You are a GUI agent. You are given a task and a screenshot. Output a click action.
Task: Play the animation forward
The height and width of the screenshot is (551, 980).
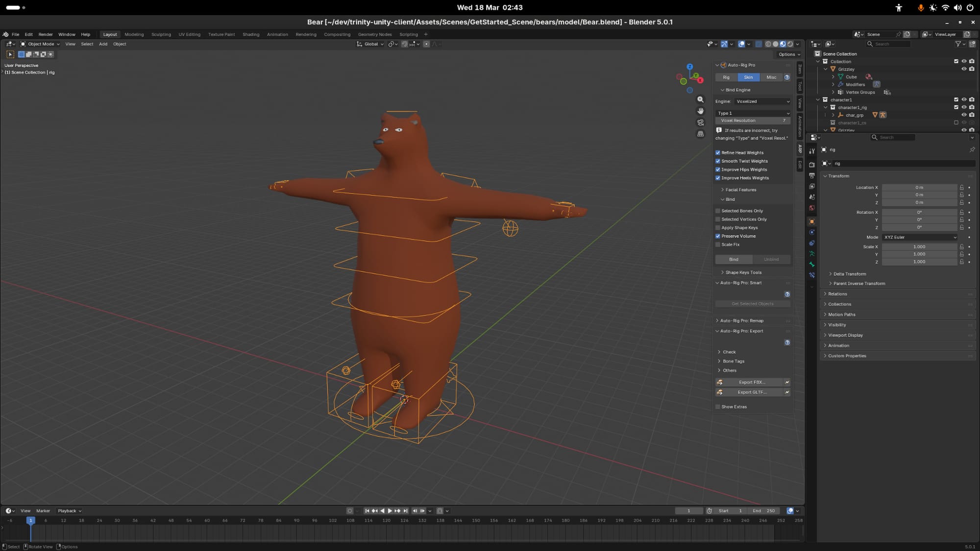click(x=390, y=511)
